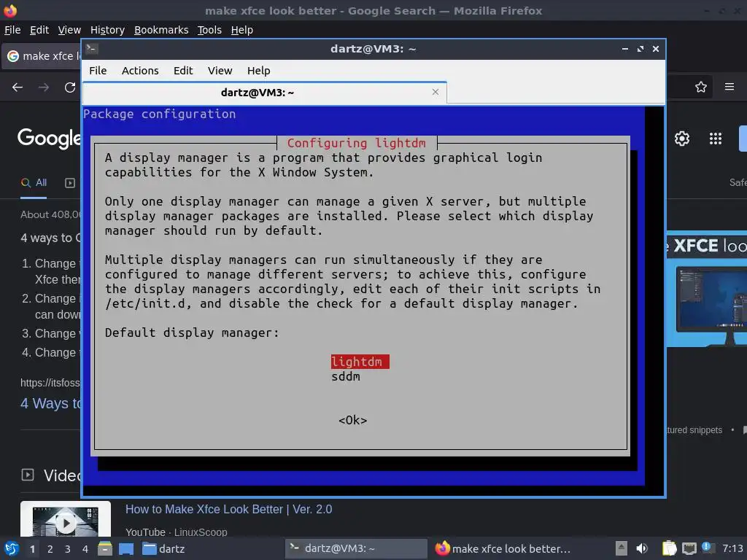Go back in Firefox
The width and height of the screenshot is (747, 560).
[x=18, y=87]
